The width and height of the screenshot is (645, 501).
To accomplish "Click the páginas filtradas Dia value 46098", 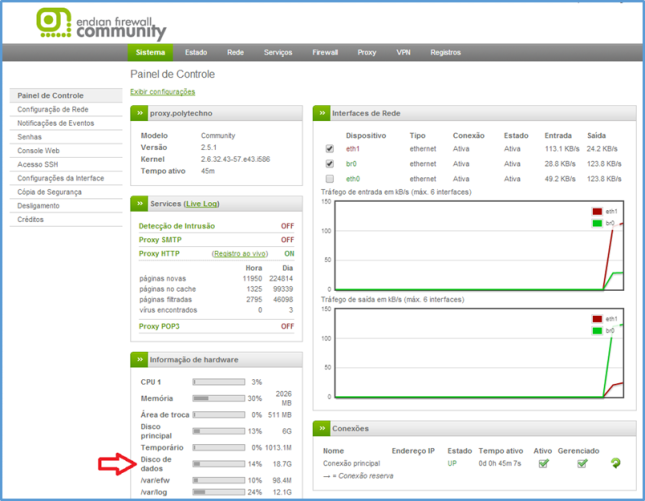I will click(283, 299).
